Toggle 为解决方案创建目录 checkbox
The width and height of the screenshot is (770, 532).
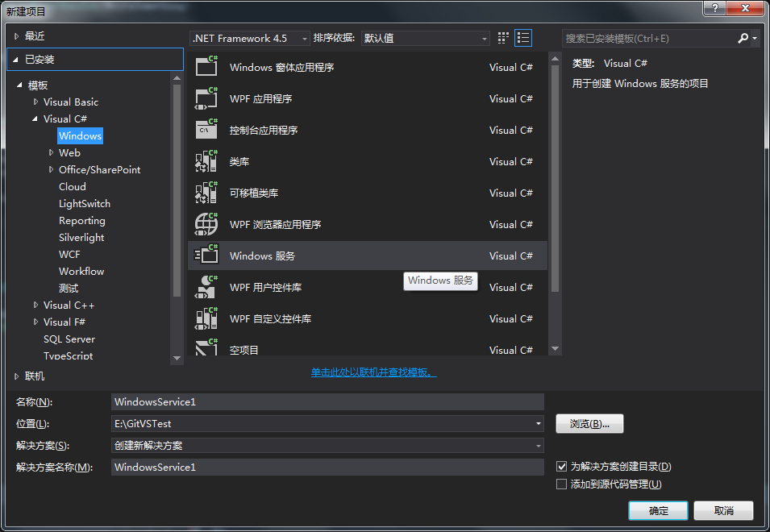(x=561, y=466)
